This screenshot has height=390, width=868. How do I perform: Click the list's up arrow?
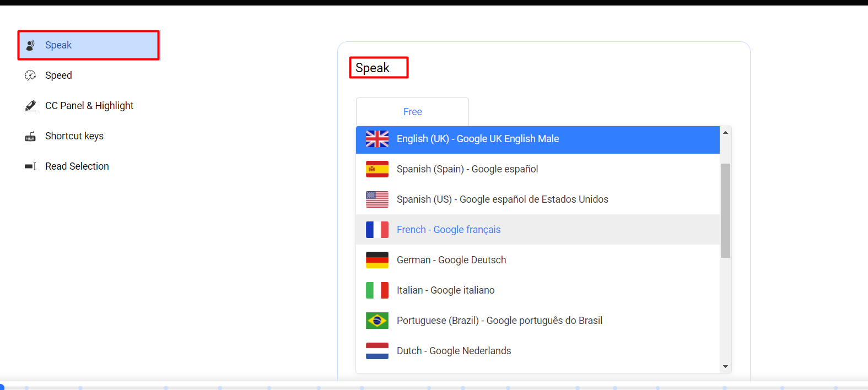tap(725, 133)
